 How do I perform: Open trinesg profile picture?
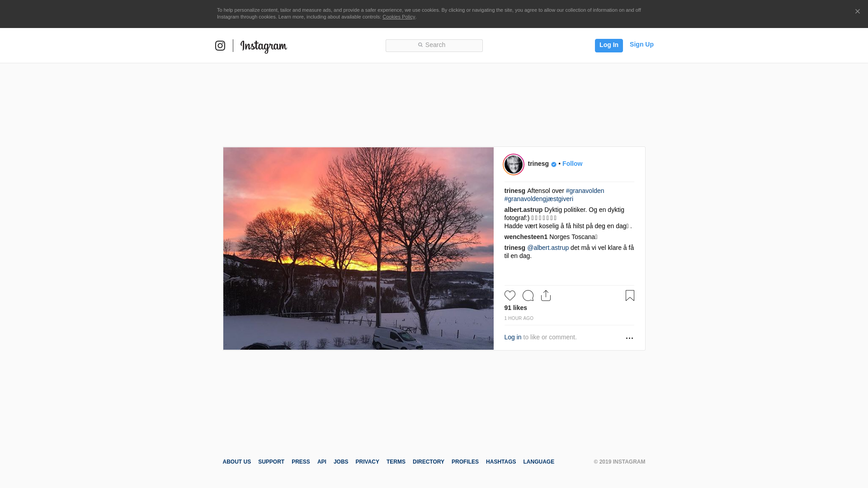[x=514, y=164]
